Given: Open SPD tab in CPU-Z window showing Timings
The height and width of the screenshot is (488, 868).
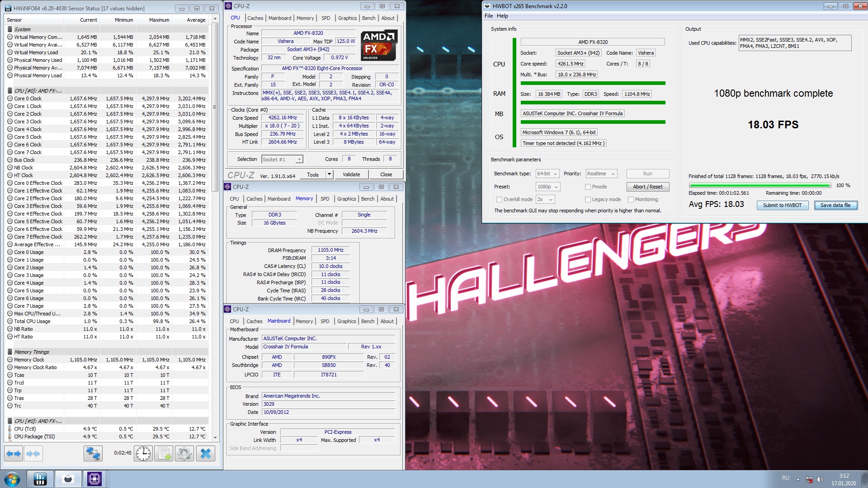Looking at the screenshot, I should [x=325, y=199].
